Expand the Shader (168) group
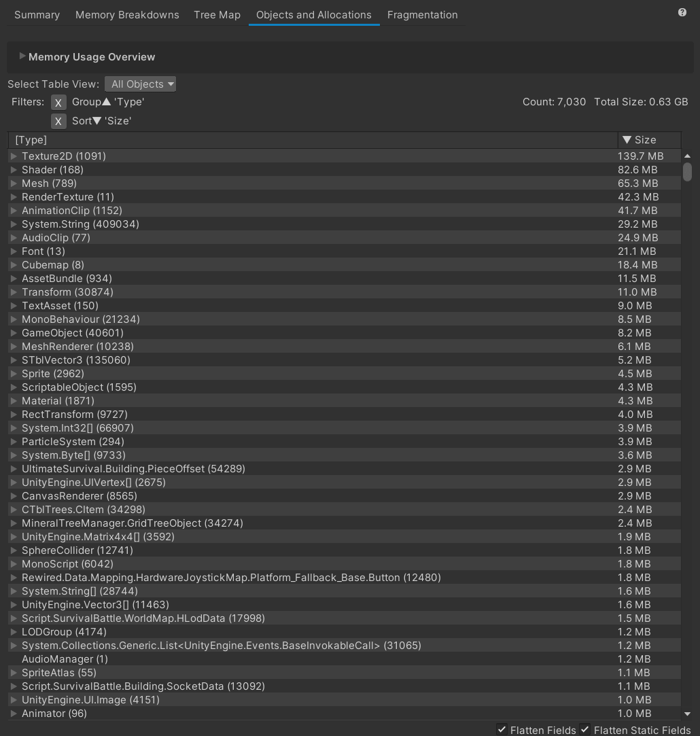This screenshot has width=700, height=736. click(14, 170)
